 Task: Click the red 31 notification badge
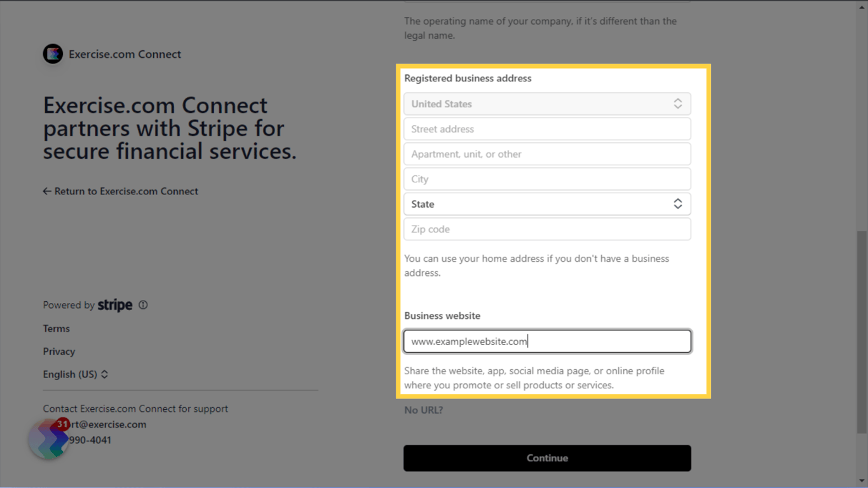pyautogui.click(x=62, y=423)
